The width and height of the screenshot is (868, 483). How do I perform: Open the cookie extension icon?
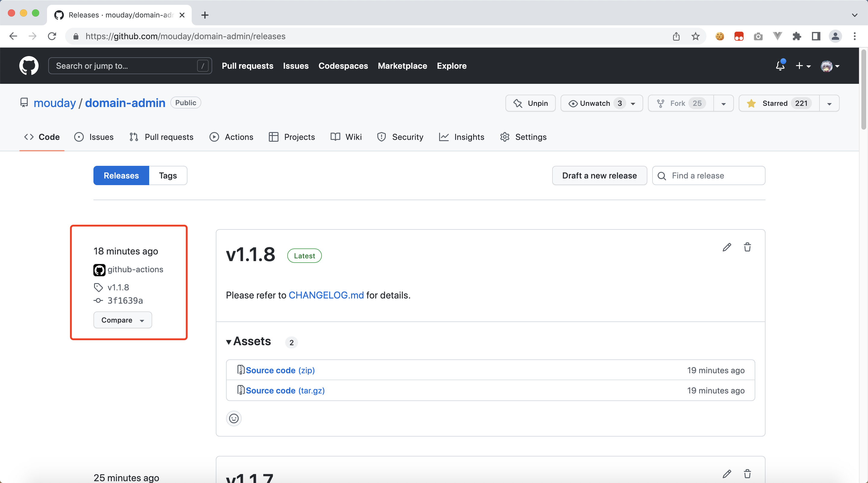coord(719,36)
